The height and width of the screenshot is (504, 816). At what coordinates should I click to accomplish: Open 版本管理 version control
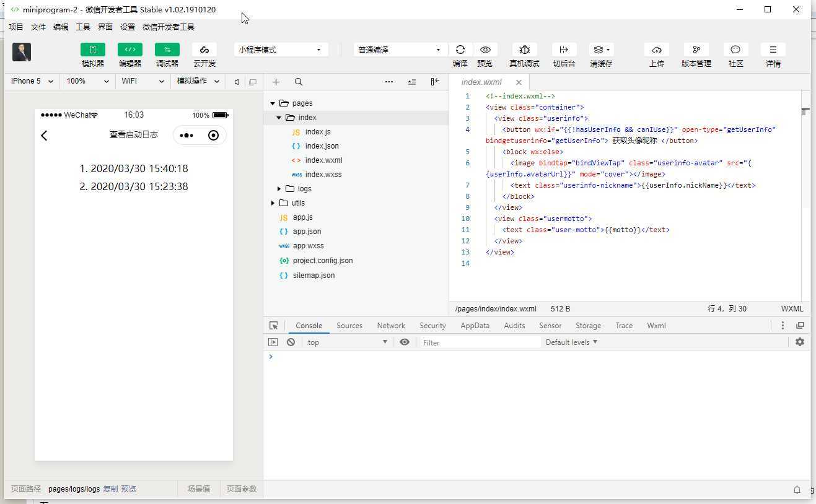696,50
